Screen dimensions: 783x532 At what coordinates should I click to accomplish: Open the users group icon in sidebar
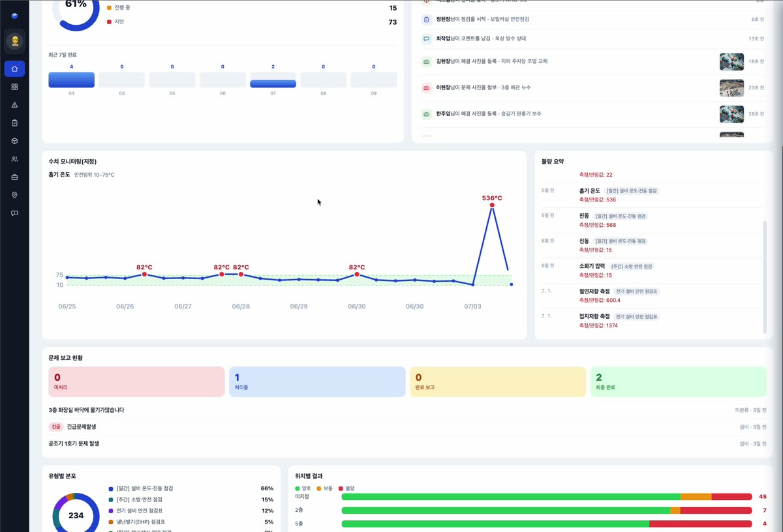click(x=14, y=159)
